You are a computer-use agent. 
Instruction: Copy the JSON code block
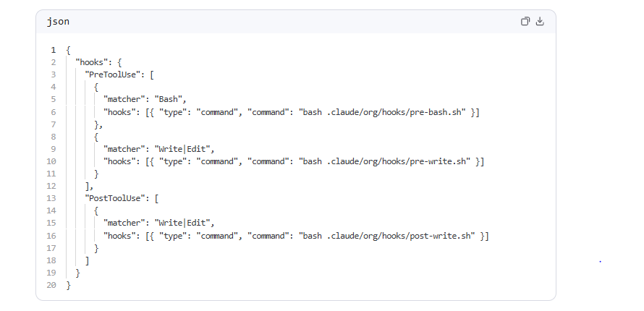tap(525, 22)
